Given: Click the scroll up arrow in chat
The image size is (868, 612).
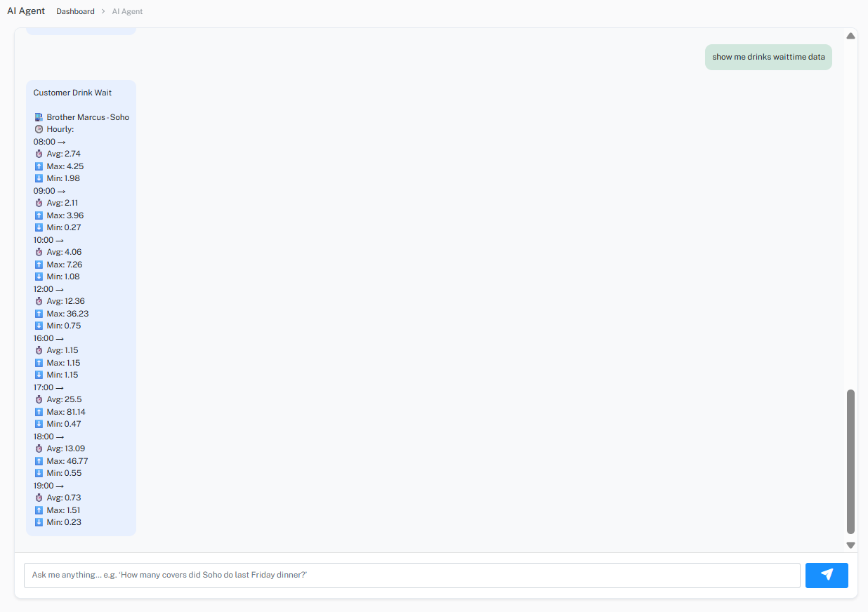Looking at the screenshot, I should point(850,36).
